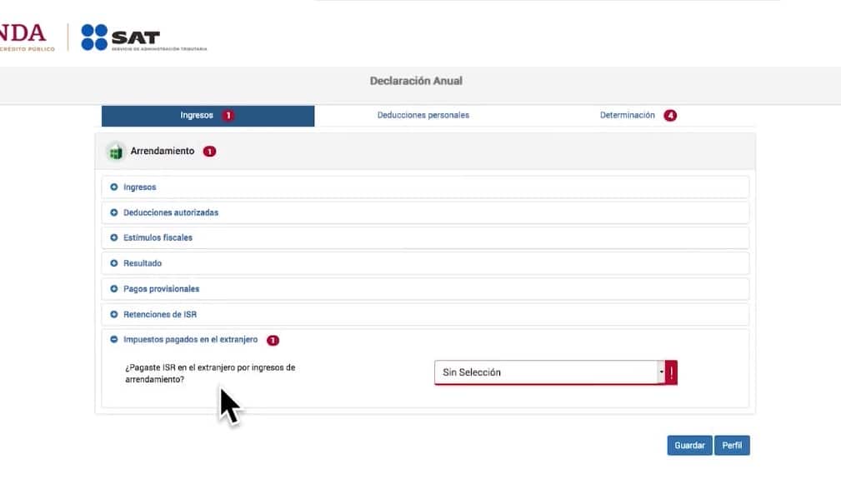841x504 pixels.
Task: Expand the Estímulos fiscales section
Action: pyautogui.click(x=157, y=238)
